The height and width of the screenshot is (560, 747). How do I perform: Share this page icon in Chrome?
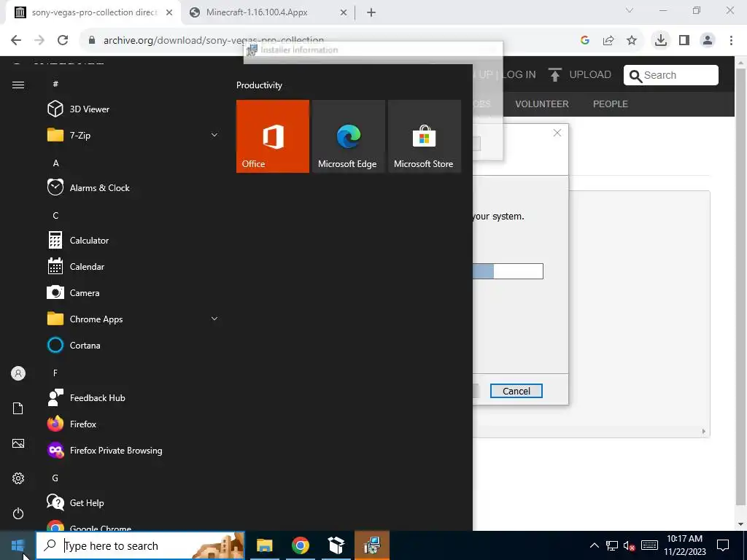[608, 40]
